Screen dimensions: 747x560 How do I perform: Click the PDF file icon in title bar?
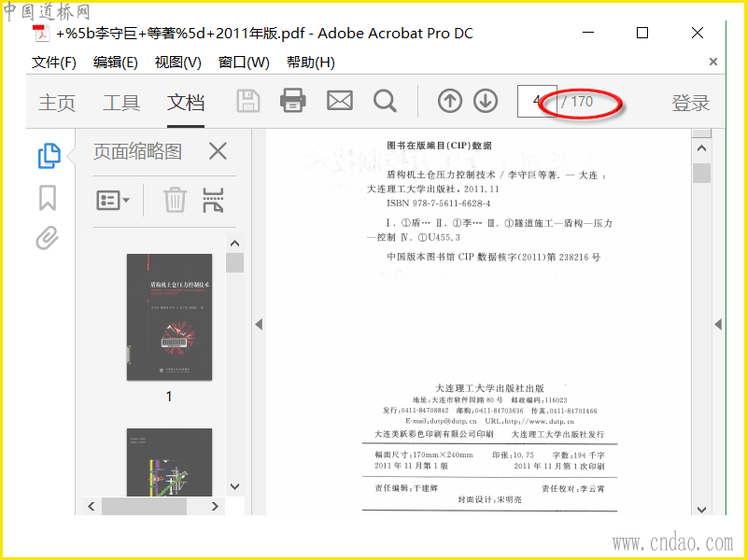tap(41, 34)
